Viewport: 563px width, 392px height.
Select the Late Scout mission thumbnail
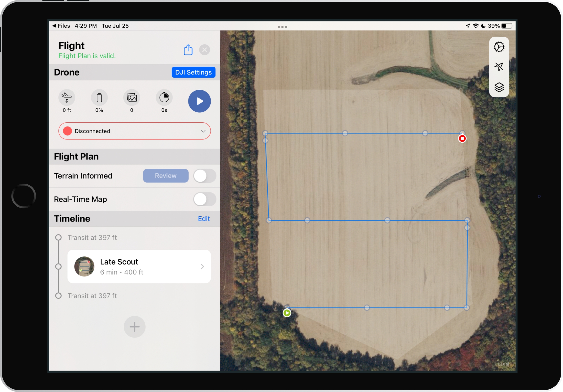[x=84, y=266]
